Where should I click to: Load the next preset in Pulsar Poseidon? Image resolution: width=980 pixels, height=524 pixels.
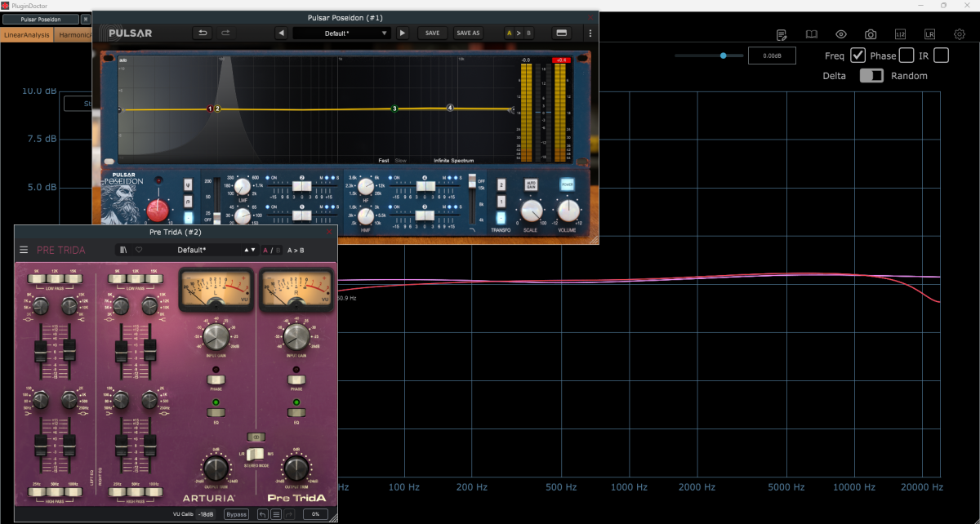(x=402, y=33)
